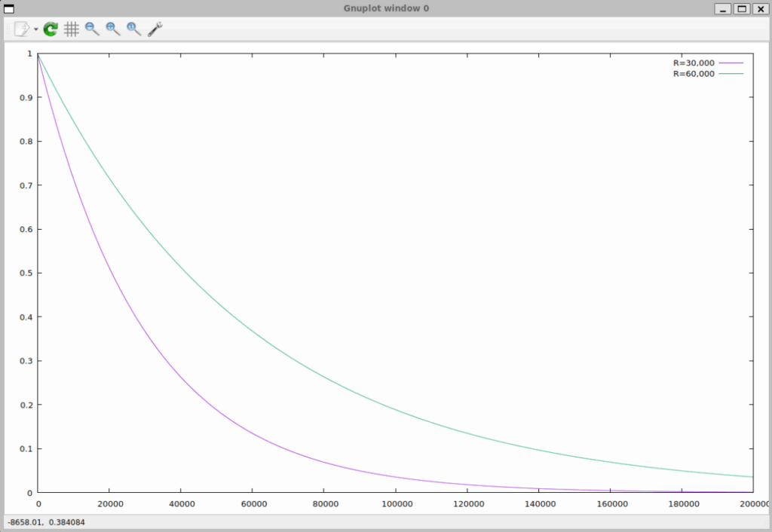Click the mouse coordinates in status bar
772x532 pixels.
coord(35,521)
